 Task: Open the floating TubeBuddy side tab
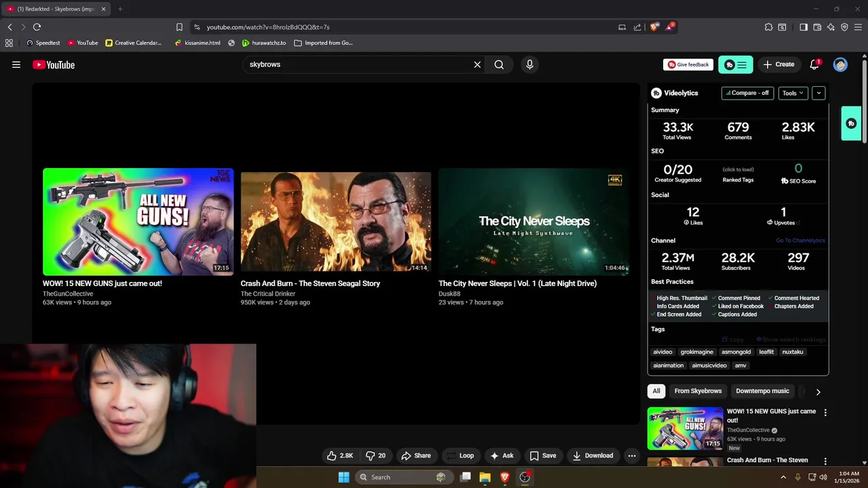coord(851,123)
